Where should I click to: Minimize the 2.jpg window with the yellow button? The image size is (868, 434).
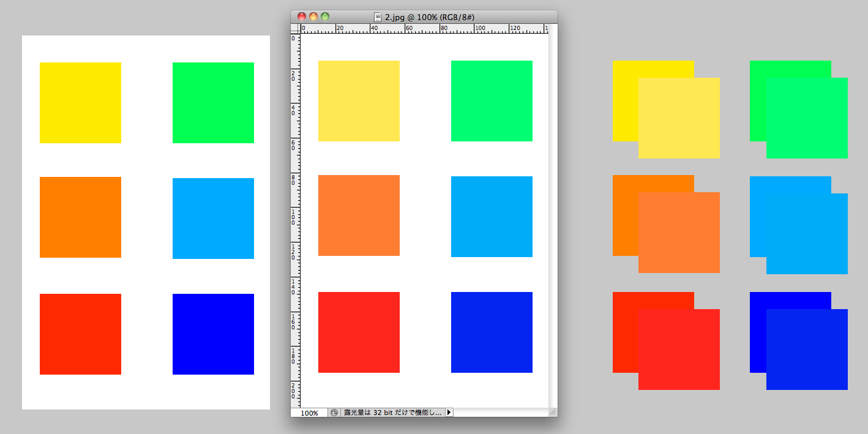(313, 17)
